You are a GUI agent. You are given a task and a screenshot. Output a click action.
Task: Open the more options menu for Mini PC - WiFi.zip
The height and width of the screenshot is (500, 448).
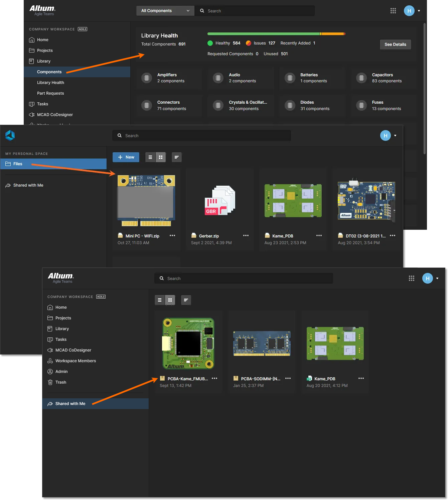point(172,236)
